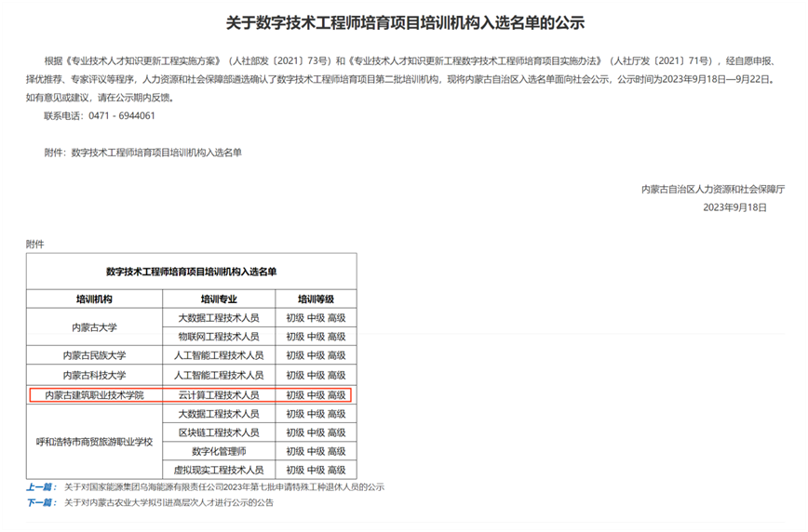
Task: Click the issuer 内蒙古自治区人力资源和社会保障厅
Action: point(713,189)
